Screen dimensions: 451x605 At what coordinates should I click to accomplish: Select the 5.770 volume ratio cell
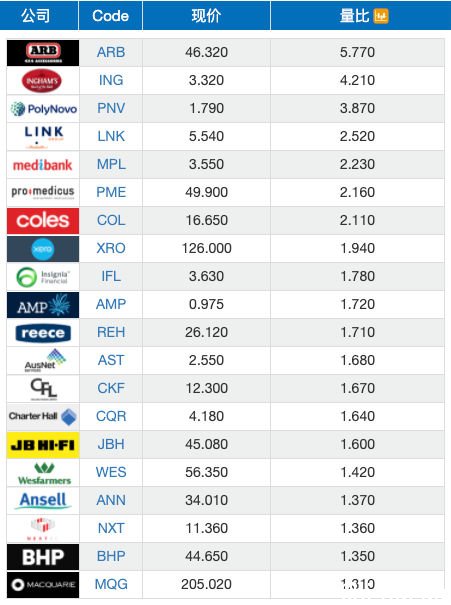click(x=357, y=52)
